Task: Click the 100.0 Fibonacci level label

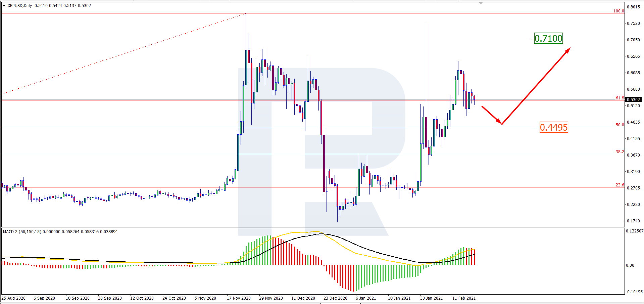Action: (618, 11)
